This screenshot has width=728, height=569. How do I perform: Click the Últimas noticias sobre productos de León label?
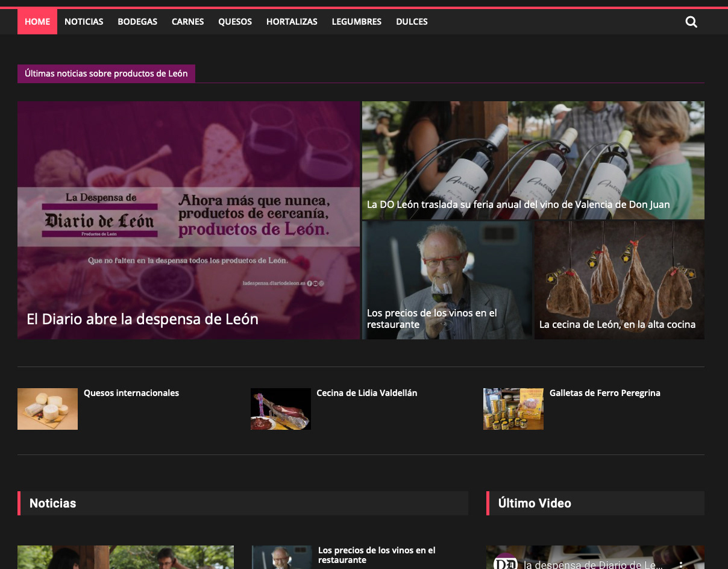(x=106, y=74)
